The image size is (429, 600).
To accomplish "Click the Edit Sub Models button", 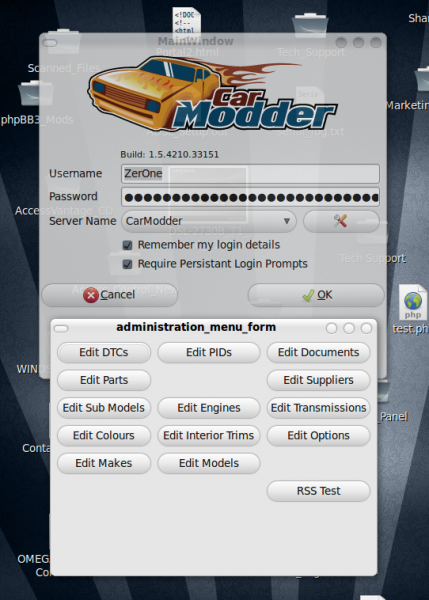I will coord(104,408).
